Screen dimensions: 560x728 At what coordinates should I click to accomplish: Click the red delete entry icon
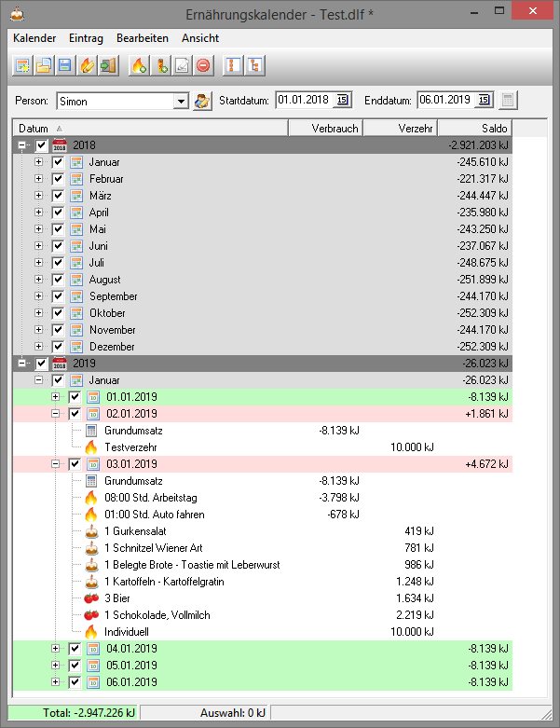coord(203,66)
